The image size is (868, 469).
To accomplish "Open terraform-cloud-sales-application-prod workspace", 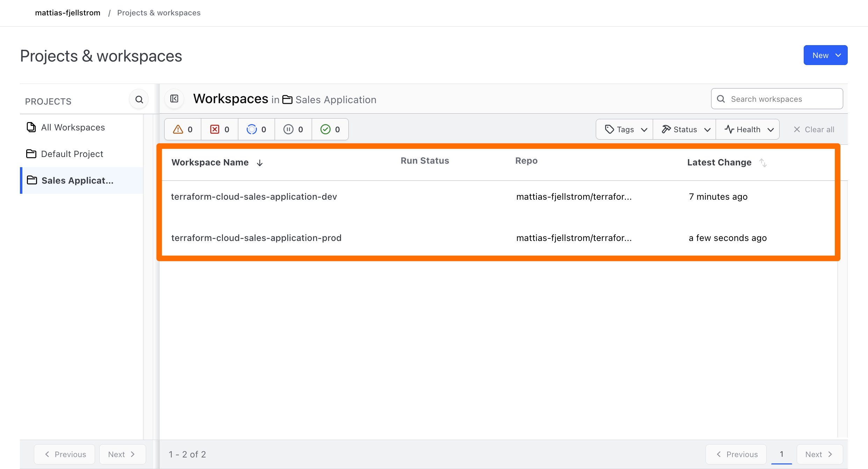I will point(256,237).
